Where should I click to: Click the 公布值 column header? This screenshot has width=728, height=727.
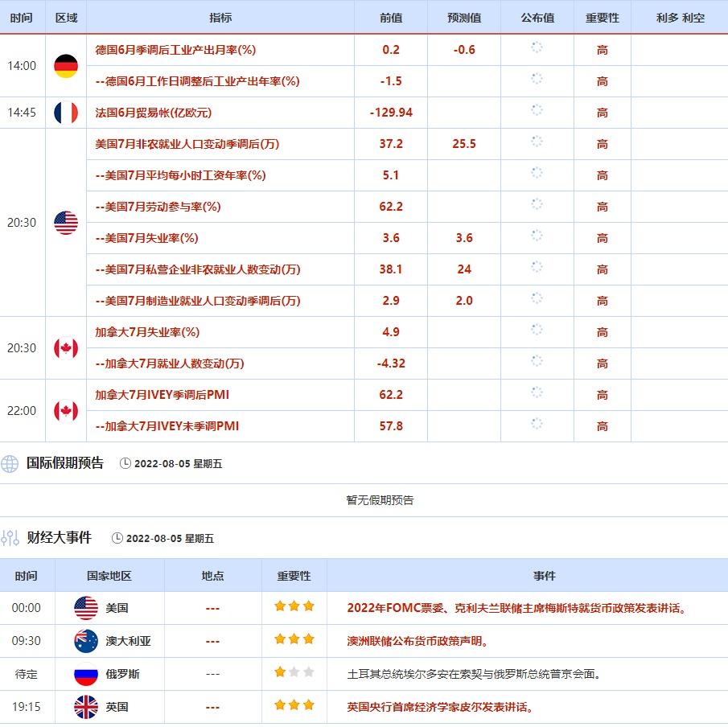click(537, 18)
